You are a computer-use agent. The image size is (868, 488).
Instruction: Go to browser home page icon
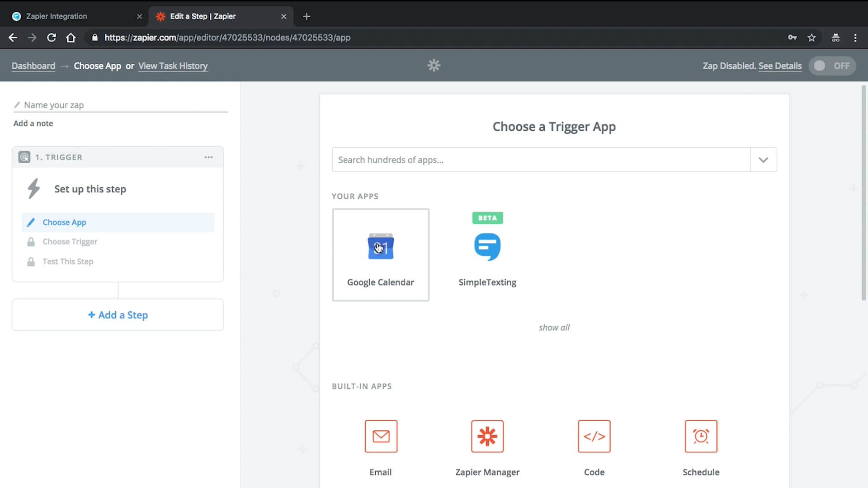pyautogui.click(x=71, y=38)
